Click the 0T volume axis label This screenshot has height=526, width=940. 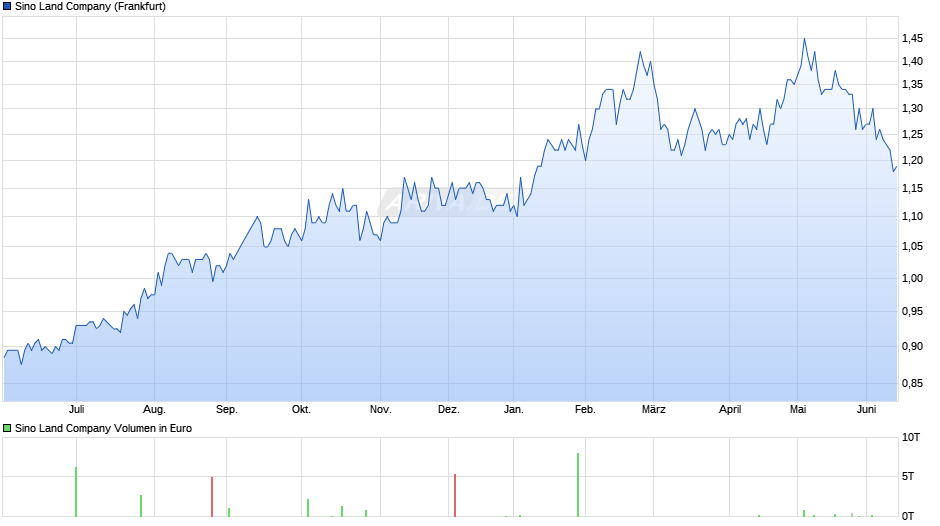(908, 516)
